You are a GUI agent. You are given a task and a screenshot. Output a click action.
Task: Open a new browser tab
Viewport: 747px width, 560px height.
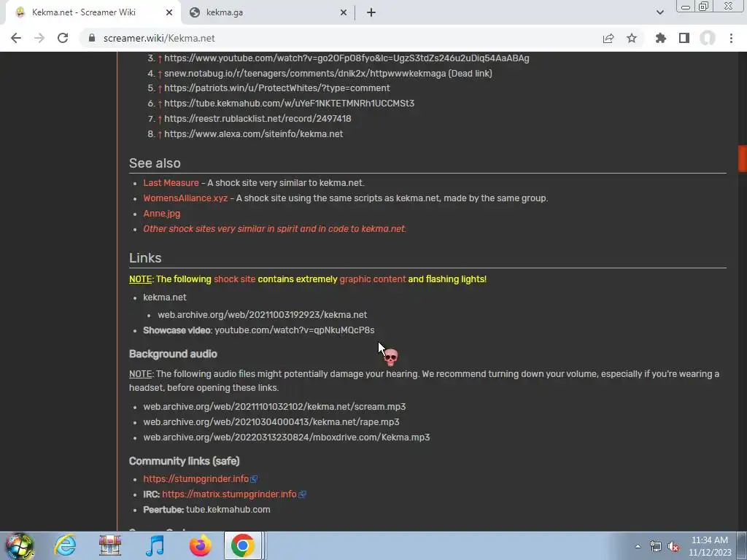click(x=371, y=12)
